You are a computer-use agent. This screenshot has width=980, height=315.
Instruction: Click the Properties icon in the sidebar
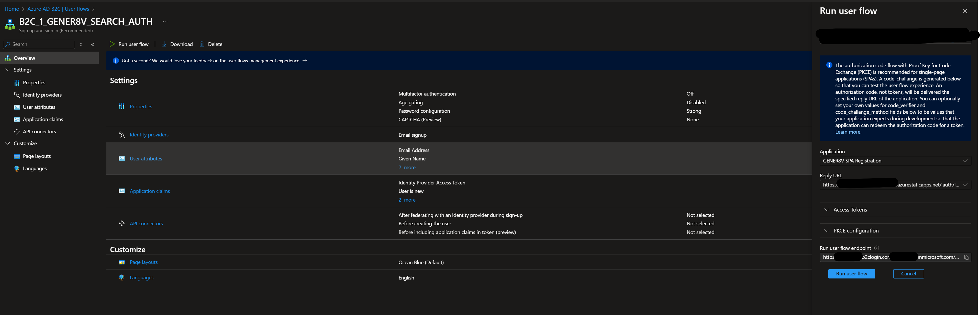click(x=17, y=83)
